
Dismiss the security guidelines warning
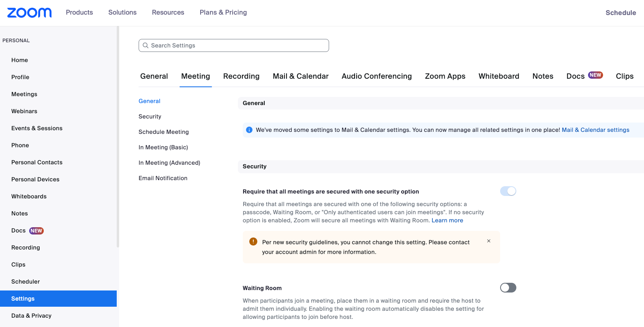(x=489, y=241)
